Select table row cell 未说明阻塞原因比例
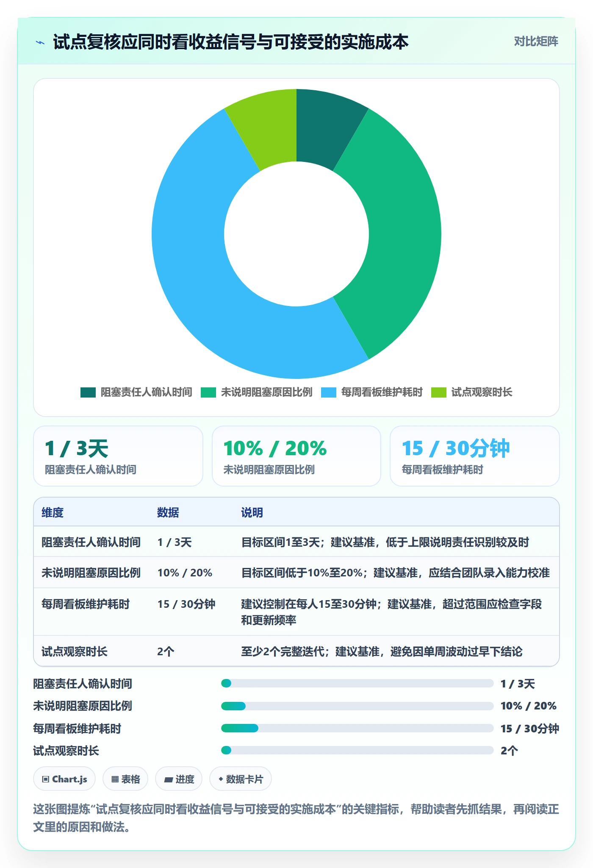 (x=91, y=573)
